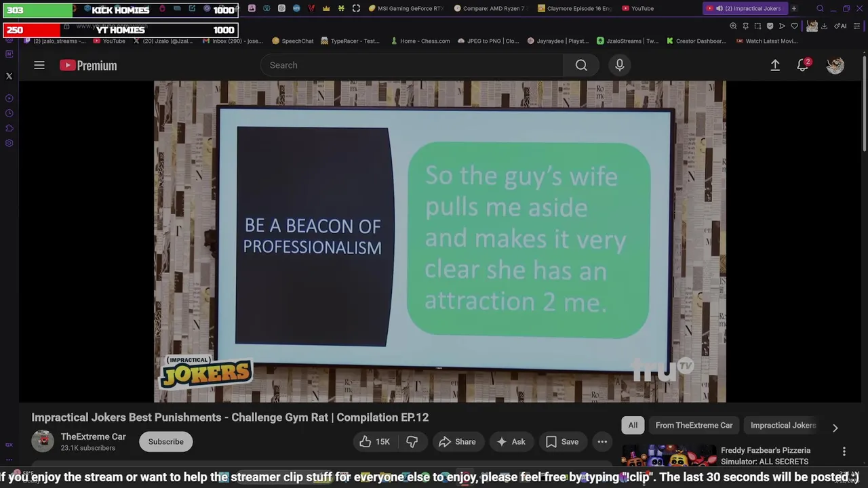Open the YouTube hamburger guide menu
The image size is (868, 488).
[39, 65]
